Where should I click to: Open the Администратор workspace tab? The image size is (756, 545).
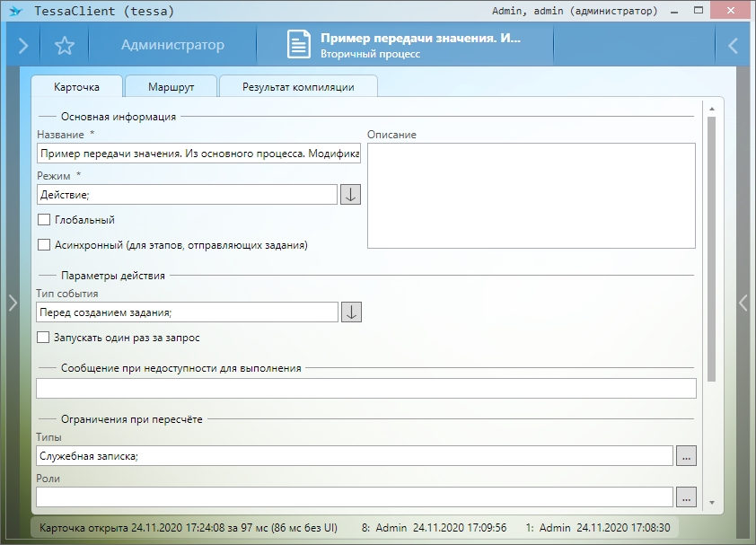tap(172, 46)
